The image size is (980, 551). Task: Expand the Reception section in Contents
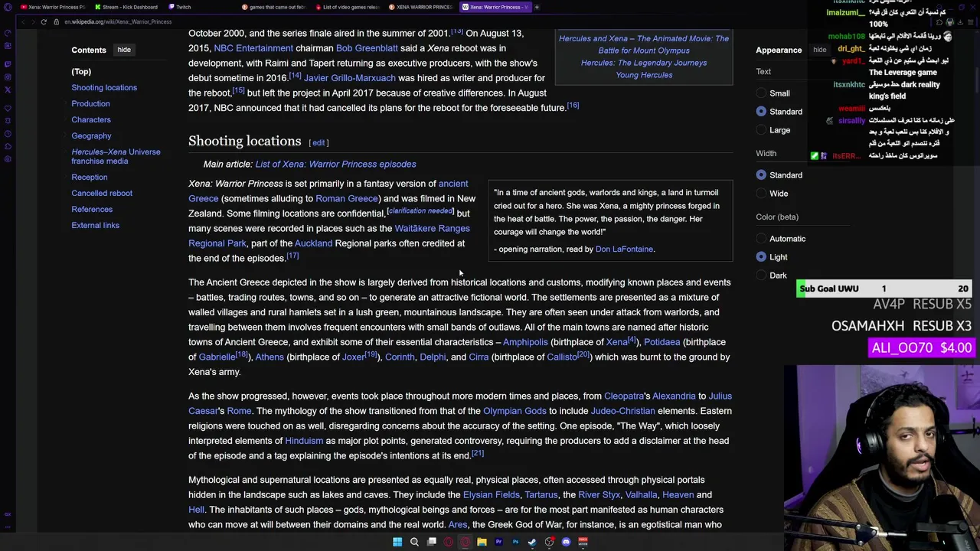pyautogui.click(x=66, y=177)
